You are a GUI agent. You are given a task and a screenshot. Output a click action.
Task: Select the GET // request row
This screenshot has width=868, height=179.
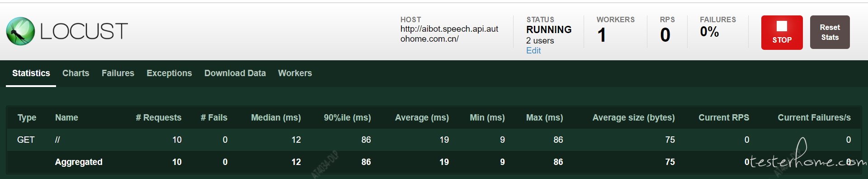434,140
